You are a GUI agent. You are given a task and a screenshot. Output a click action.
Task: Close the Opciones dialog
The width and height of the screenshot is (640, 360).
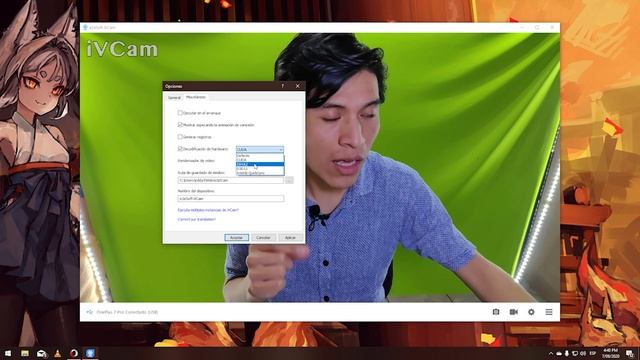[x=298, y=86]
